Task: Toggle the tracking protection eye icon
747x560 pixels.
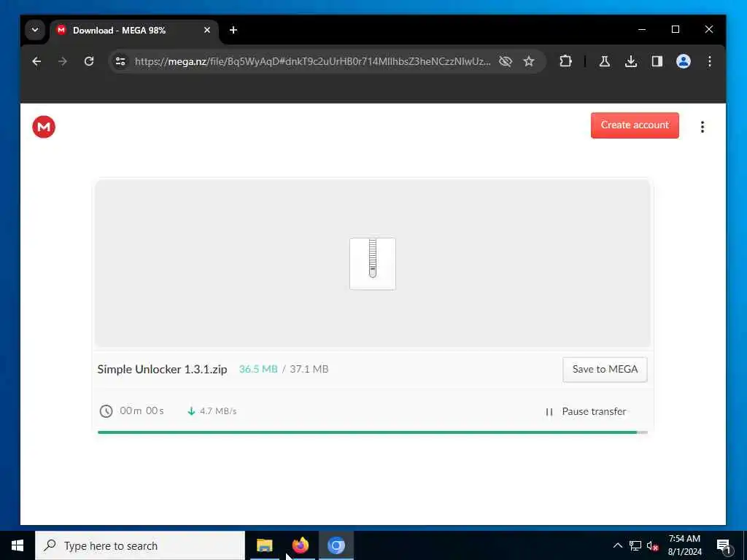Action: pos(506,61)
